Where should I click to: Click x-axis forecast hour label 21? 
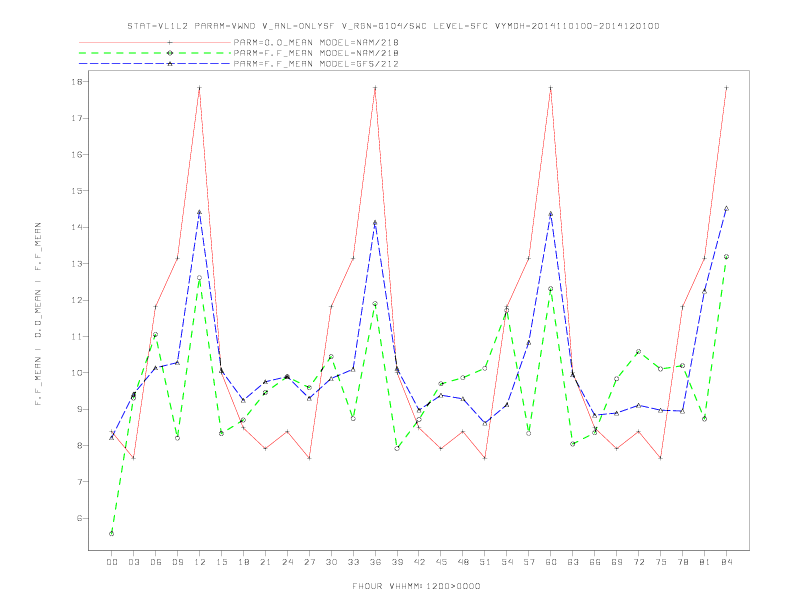265,562
